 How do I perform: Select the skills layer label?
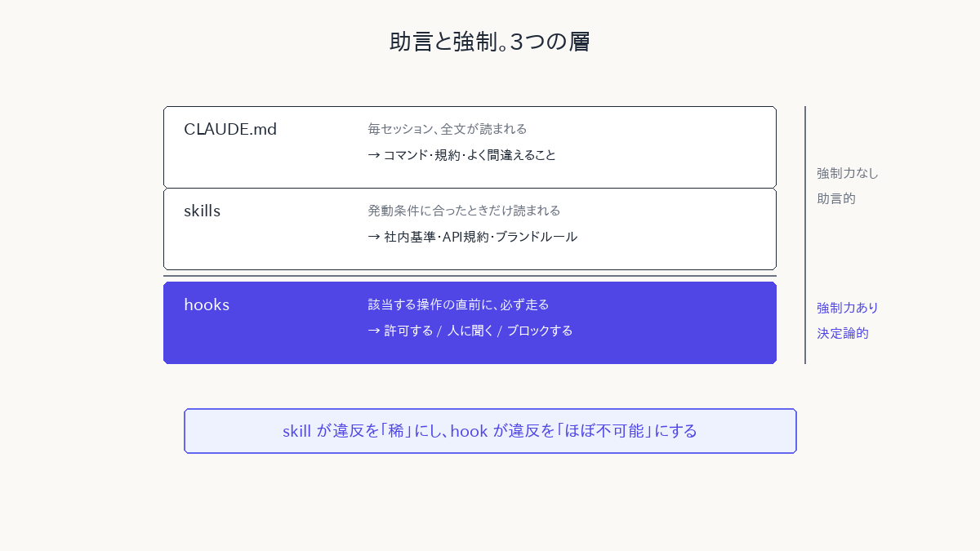click(202, 211)
